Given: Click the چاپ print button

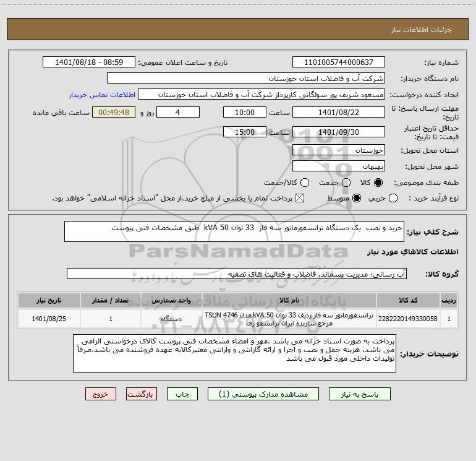Looking at the screenshot, I should 182,394.
